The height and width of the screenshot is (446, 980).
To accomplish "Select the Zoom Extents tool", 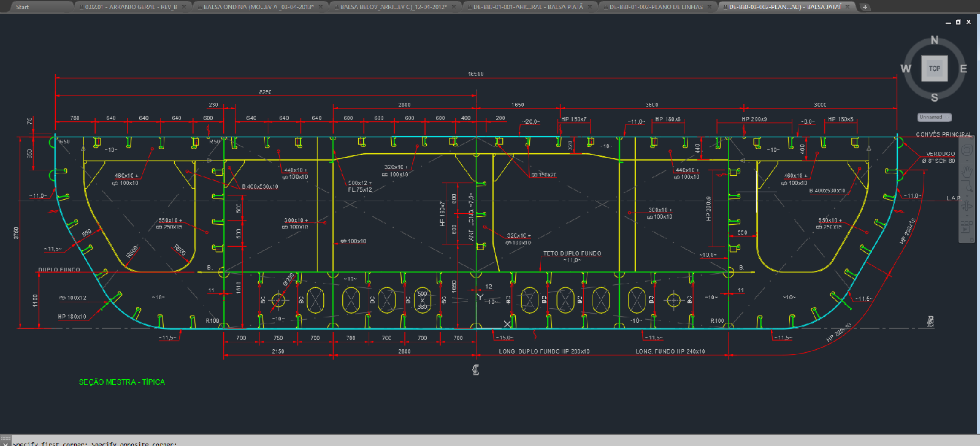I will tap(967, 189).
